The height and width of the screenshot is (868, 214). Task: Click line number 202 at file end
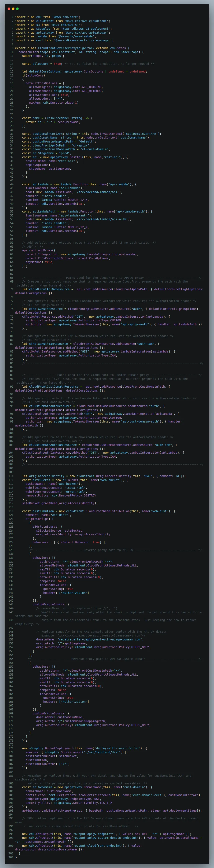(x=11, y=858)
